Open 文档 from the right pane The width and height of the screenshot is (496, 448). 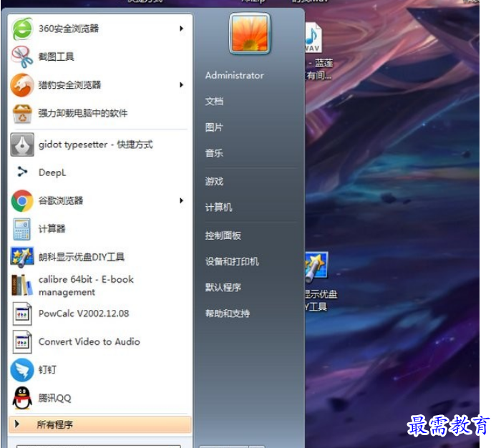[x=214, y=101]
